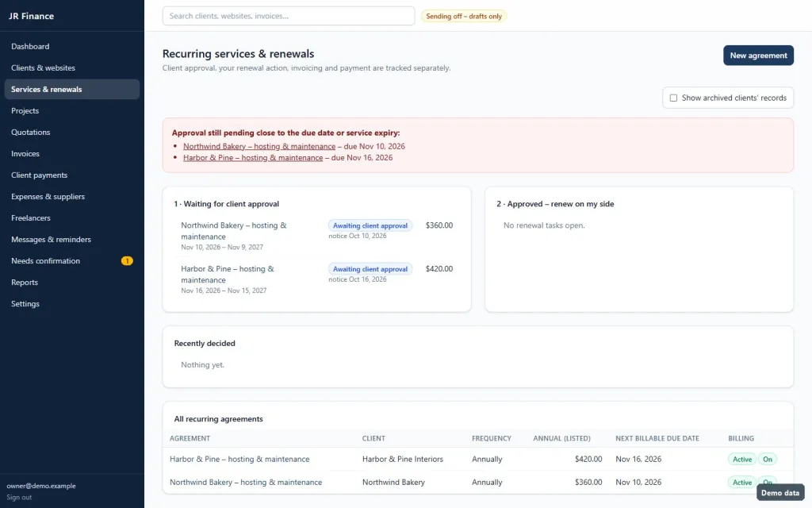Click the Frequency column header
This screenshot has width=812, height=508.
pos(492,438)
